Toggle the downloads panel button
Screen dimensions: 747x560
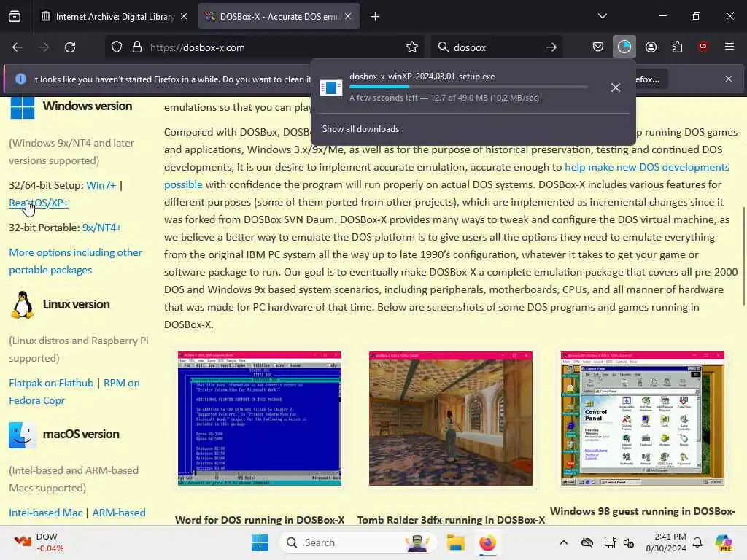coord(624,47)
